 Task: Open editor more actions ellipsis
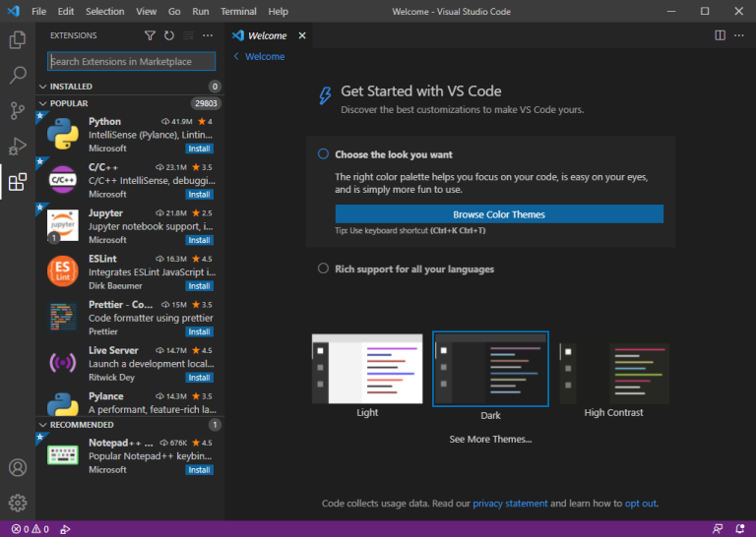coord(739,35)
